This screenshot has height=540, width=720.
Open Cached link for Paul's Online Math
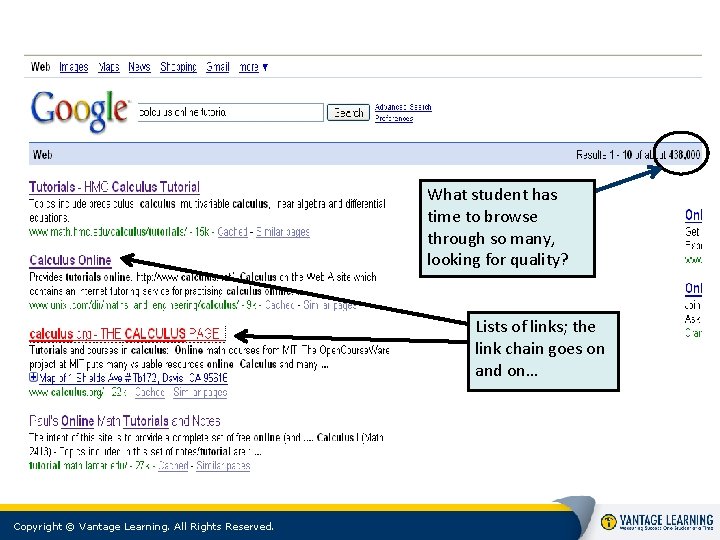[x=173, y=466]
